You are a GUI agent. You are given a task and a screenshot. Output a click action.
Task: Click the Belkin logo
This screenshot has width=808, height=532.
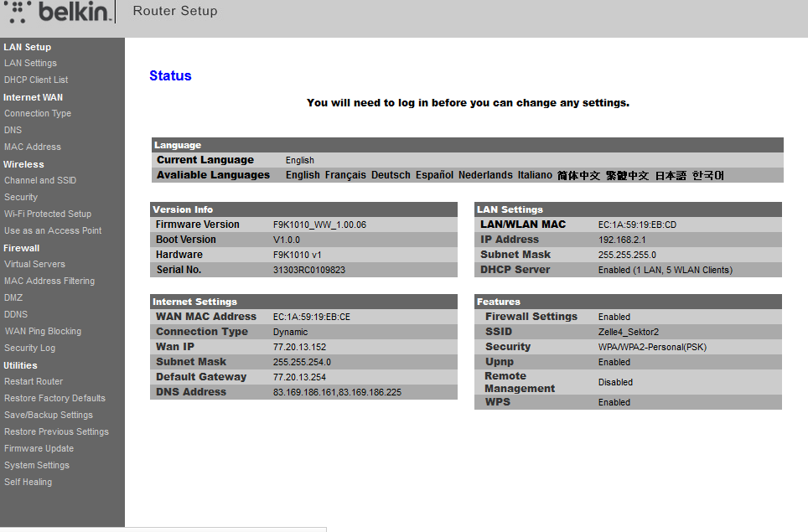pos(60,12)
